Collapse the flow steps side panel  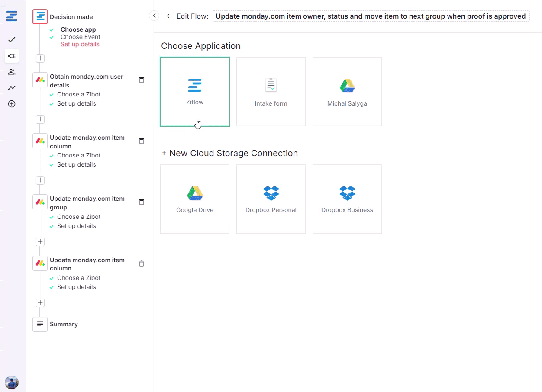(x=154, y=16)
